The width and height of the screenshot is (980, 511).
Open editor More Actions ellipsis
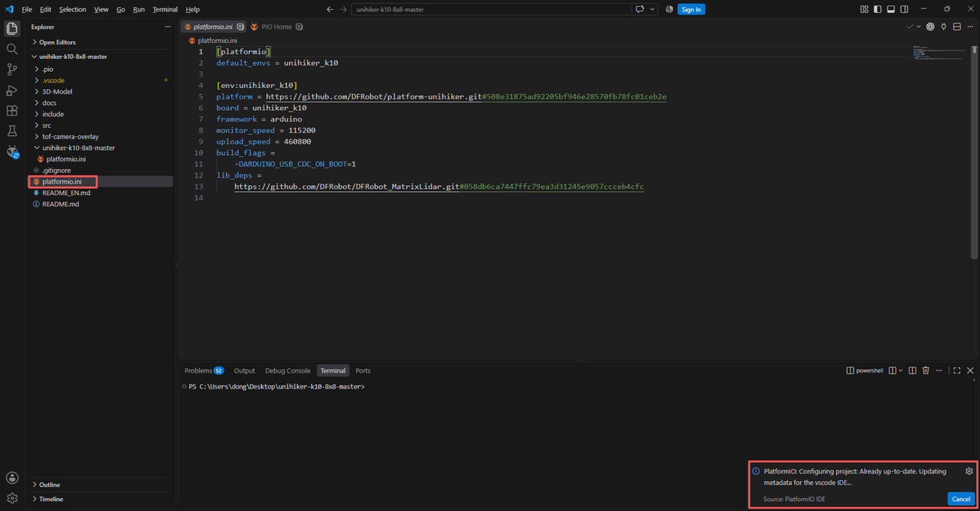coord(969,26)
